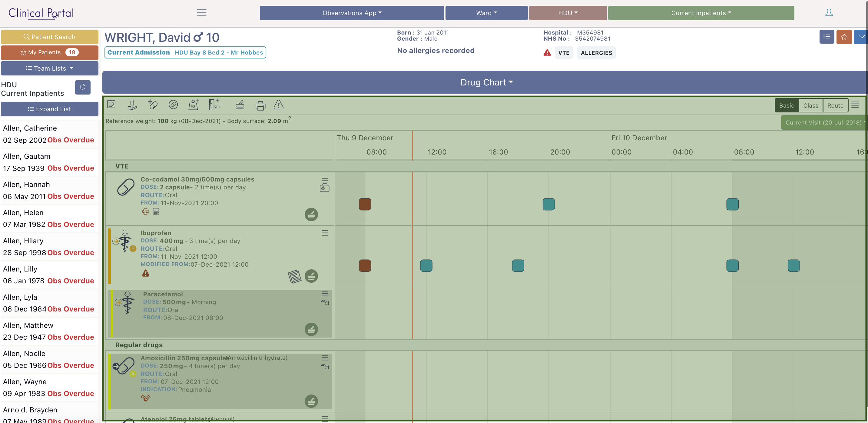The image size is (868, 423).
Task: Click the warning triangle toolbar icon
Action: point(278,105)
